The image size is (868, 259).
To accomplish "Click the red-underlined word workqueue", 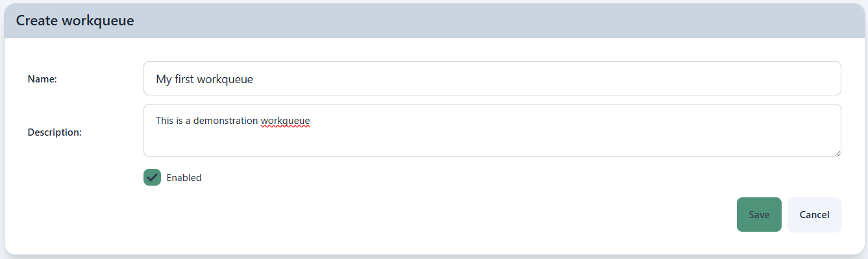I will pos(285,121).
